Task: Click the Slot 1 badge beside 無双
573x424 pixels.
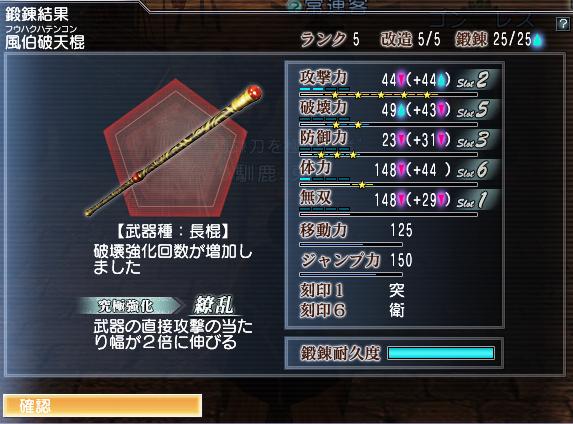Action: pyautogui.click(x=474, y=200)
